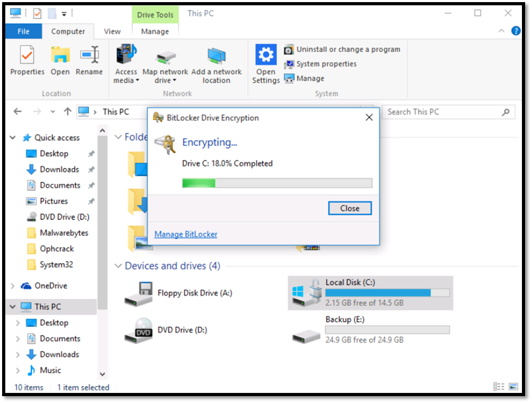The height and width of the screenshot is (403, 532).
Task: Expand Documents under This PC
Action: 18,339
